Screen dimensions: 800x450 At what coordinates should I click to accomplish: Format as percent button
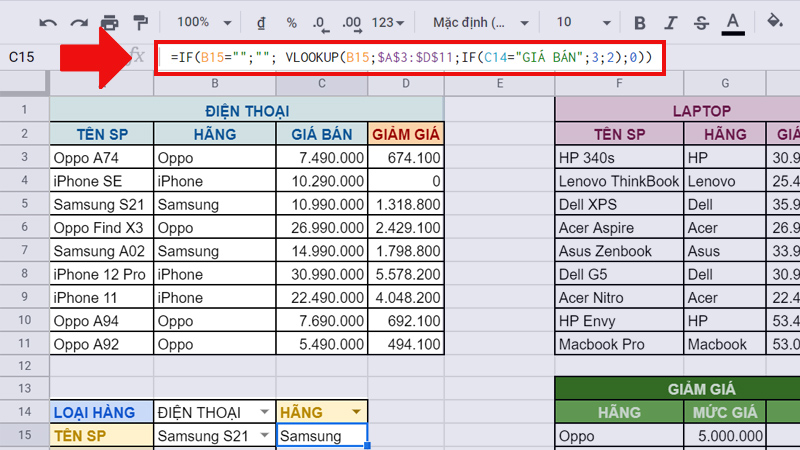pyautogui.click(x=291, y=22)
